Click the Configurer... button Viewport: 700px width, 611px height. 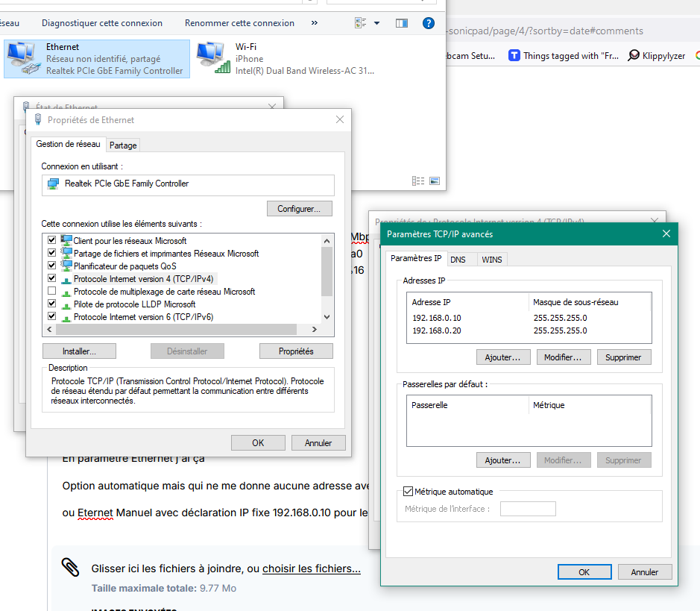coord(299,209)
